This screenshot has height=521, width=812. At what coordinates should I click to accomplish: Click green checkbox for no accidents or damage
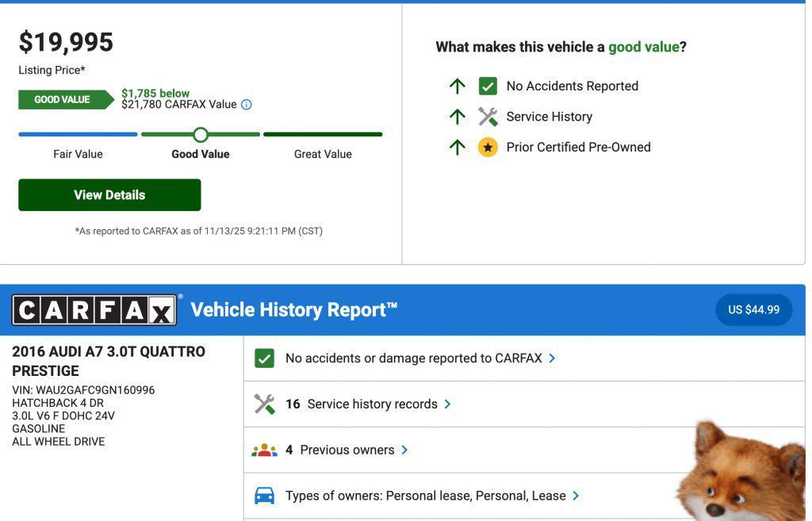[264, 358]
